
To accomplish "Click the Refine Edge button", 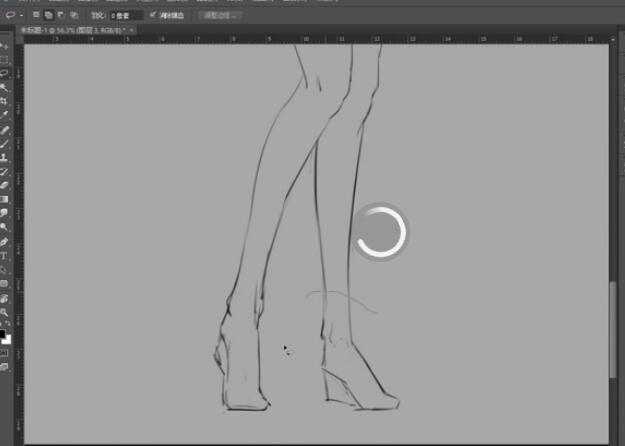I will click(220, 16).
